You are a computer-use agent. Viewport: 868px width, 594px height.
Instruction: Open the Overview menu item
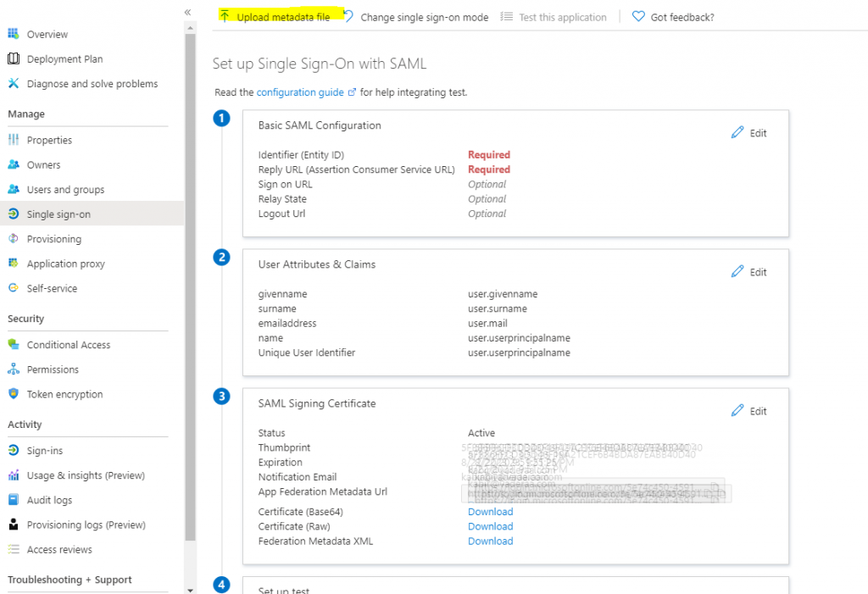pos(47,35)
